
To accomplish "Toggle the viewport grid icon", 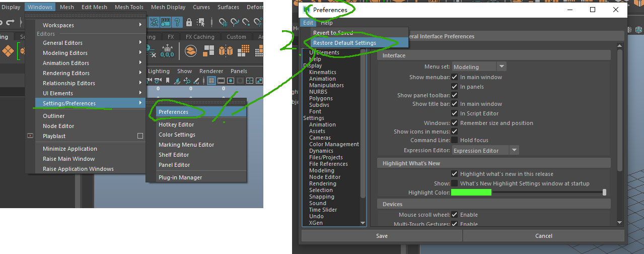I will point(211,81).
